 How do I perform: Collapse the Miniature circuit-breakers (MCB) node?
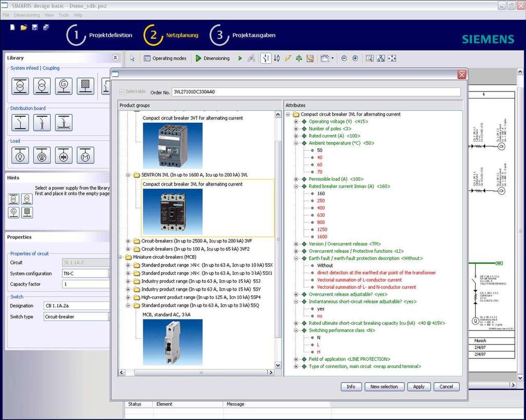pyautogui.click(x=120, y=257)
